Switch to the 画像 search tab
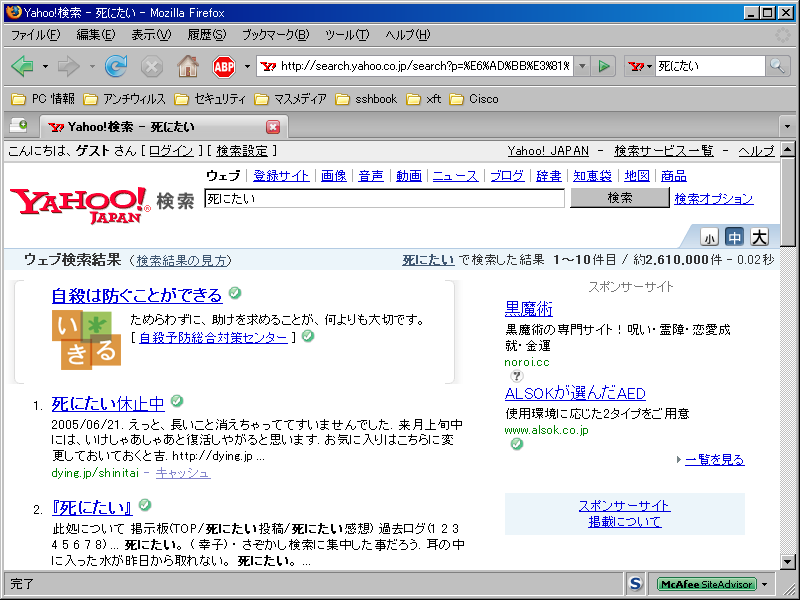Viewport: 800px width, 600px height. [334, 176]
